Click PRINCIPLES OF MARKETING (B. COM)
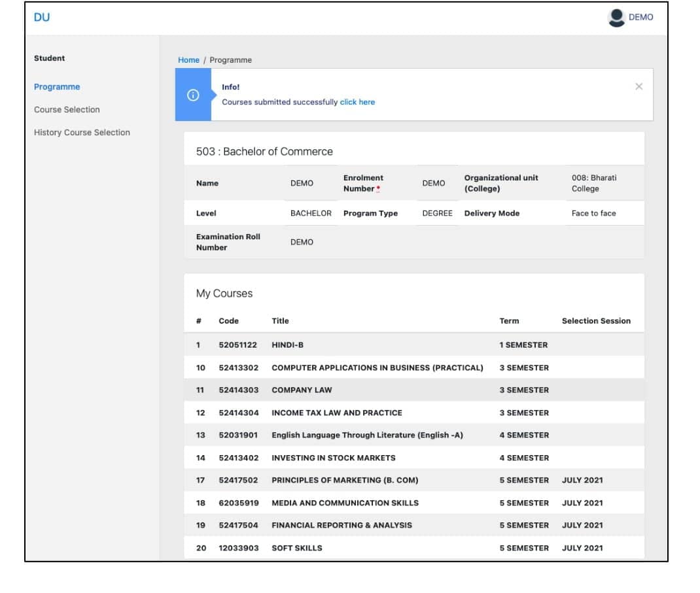This screenshot has height=593, width=700. coord(345,481)
